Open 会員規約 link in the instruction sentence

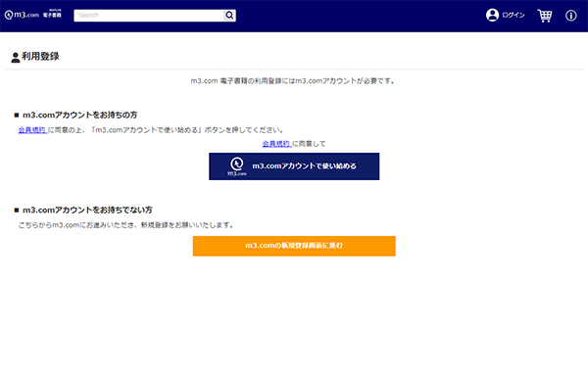point(32,130)
